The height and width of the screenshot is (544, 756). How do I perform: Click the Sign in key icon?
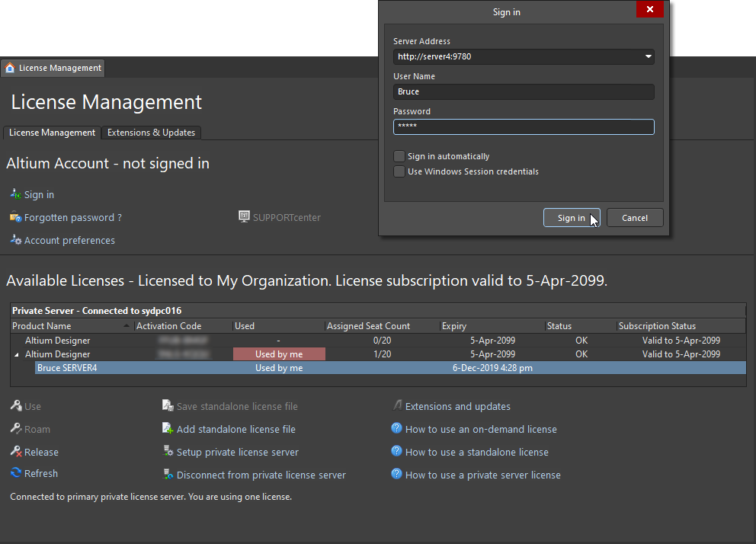pos(15,194)
